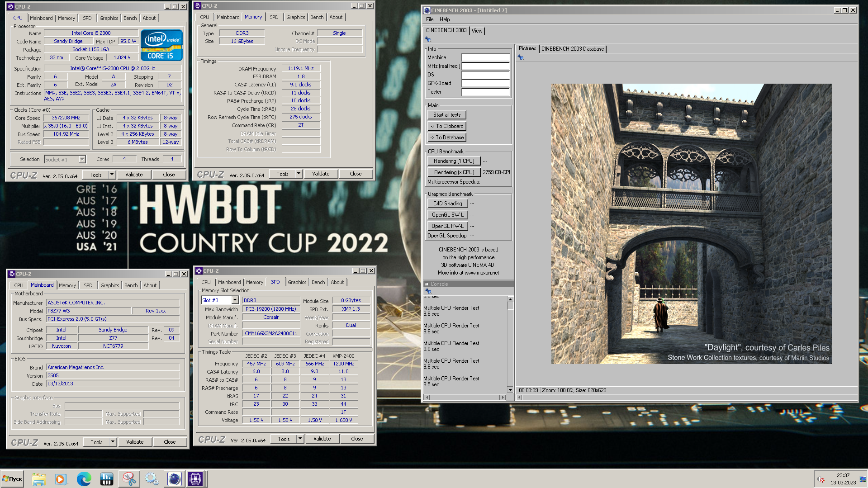Open the Tools dropdown arrow in CPU-Z Memory window
This screenshot has height=488, width=868.
(x=299, y=174)
